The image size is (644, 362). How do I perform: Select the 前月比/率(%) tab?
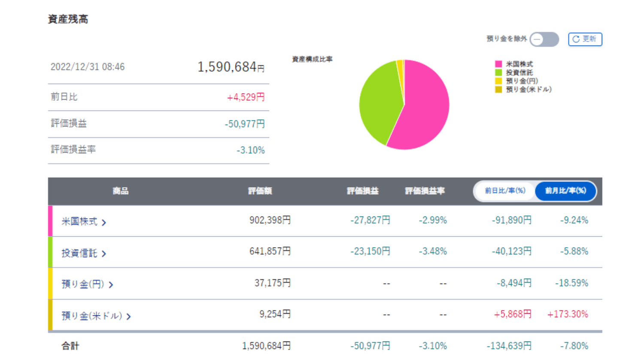click(565, 191)
